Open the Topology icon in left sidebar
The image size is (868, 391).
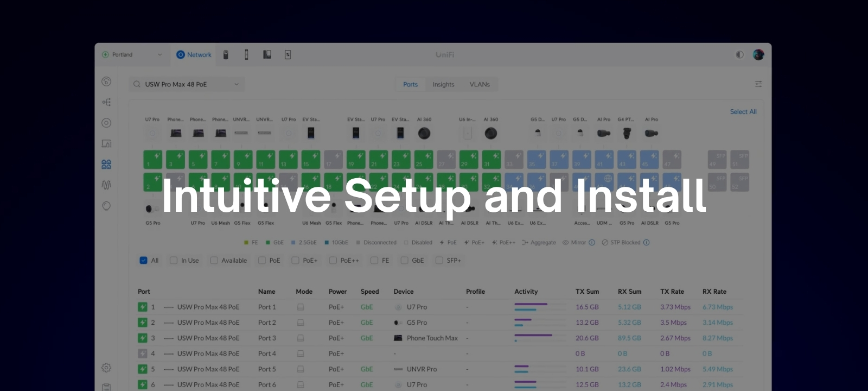click(x=106, y=102)
